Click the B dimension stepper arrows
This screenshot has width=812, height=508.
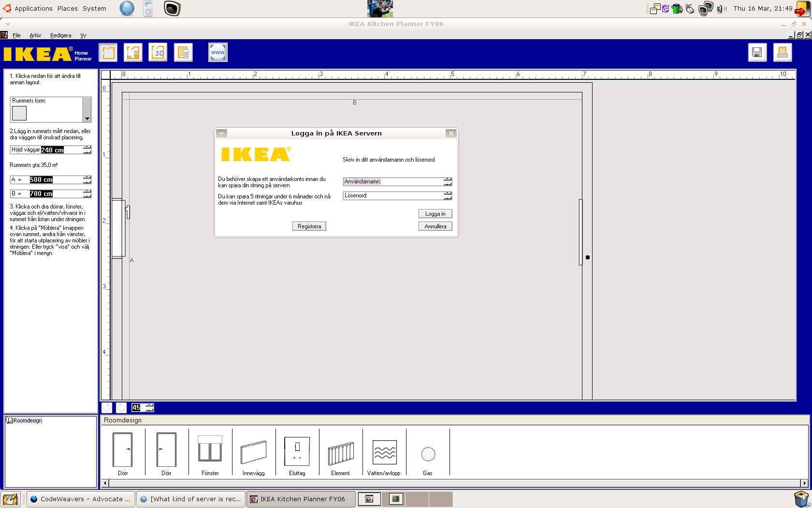click(87, 194)
